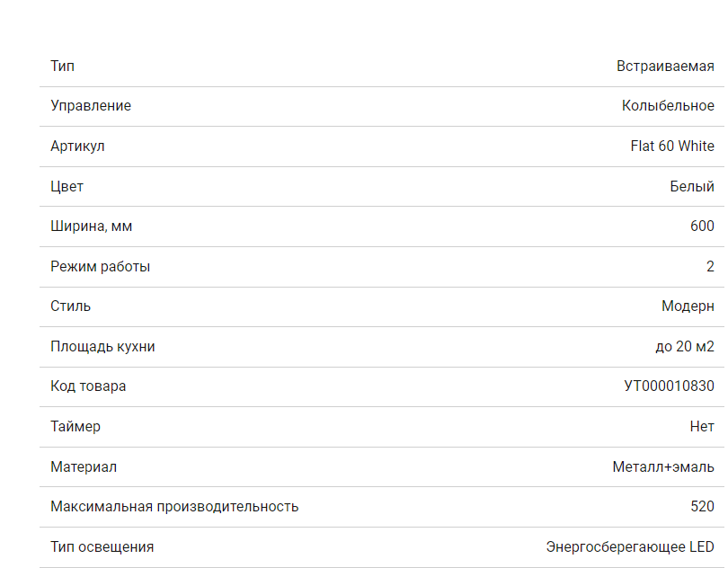Select the 'Flat 60 White' article value
728x568 pixels.
(x=672, y=146)
